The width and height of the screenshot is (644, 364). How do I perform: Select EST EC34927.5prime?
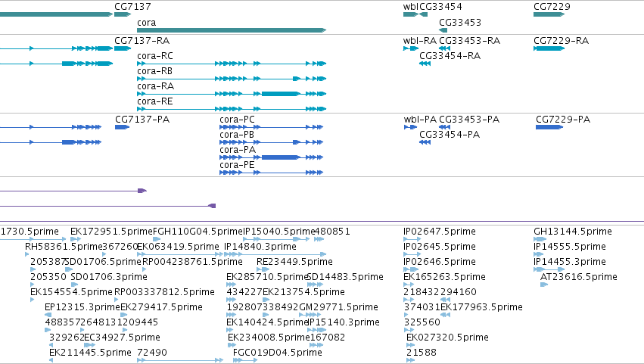pos(122,338)
